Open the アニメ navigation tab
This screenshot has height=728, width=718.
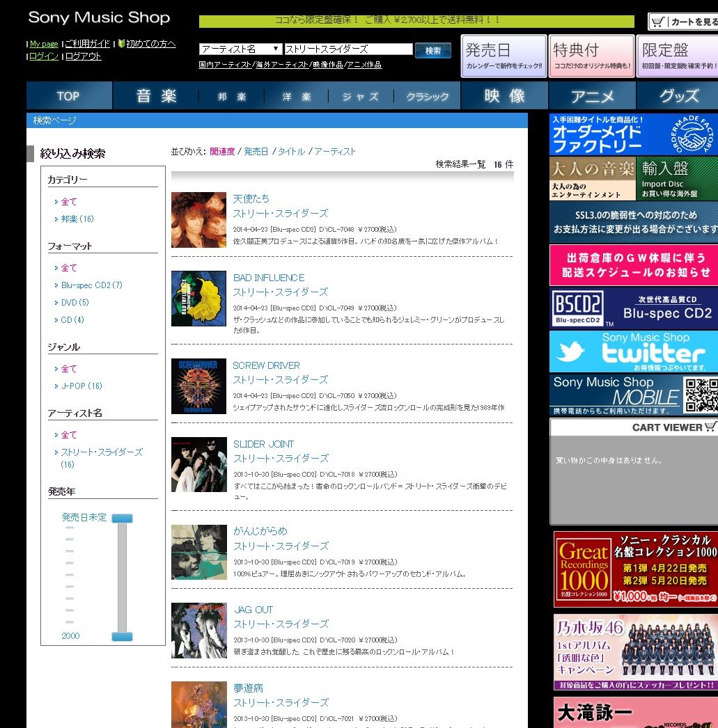coord(592,95)
